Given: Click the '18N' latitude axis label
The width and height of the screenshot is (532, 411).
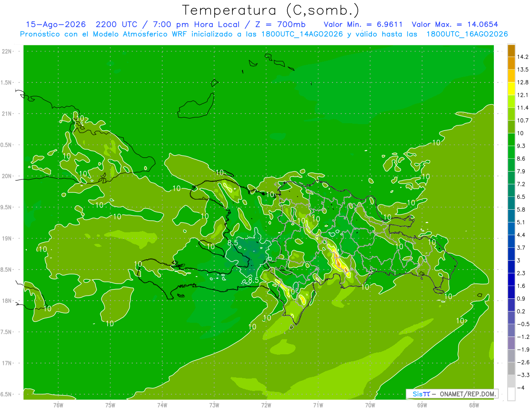Looking at the screenshot, I should click(7, 301).
